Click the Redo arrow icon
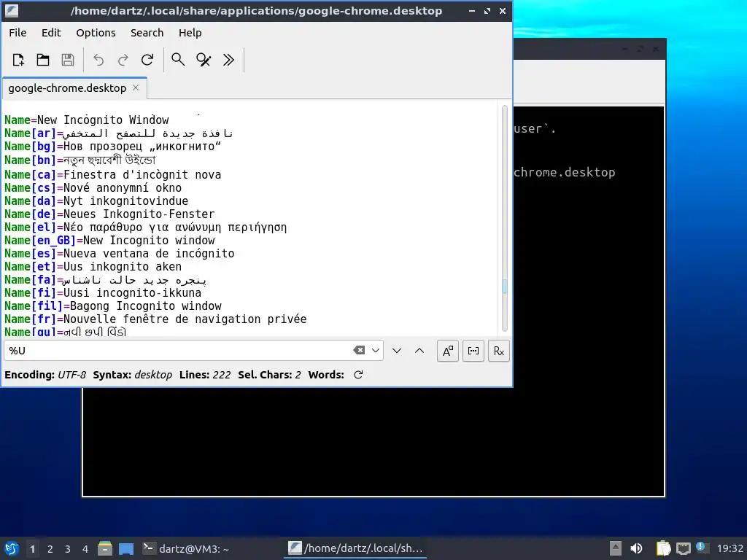The image size is (747, 560). (x=123, y=60)
